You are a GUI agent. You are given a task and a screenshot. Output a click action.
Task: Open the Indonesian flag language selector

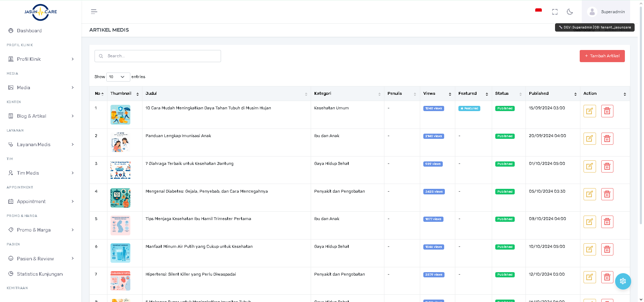(x=538, y=11)
